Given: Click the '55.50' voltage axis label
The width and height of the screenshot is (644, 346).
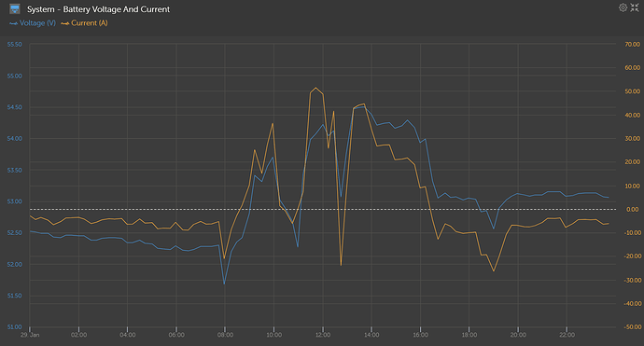Looking at the screenshot, I should 14,45.
